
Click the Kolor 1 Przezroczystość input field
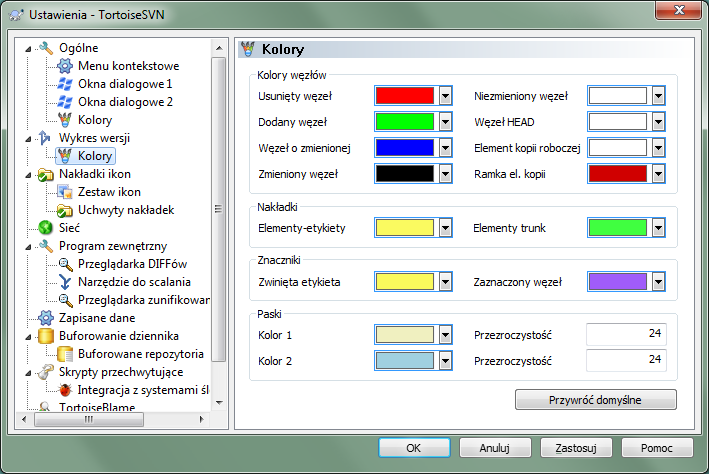[626, 334]
